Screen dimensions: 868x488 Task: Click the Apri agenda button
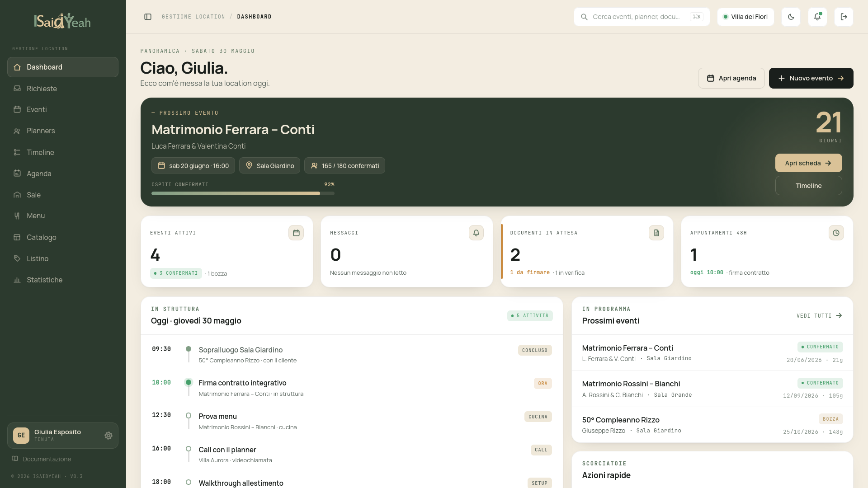coord(731,78)
